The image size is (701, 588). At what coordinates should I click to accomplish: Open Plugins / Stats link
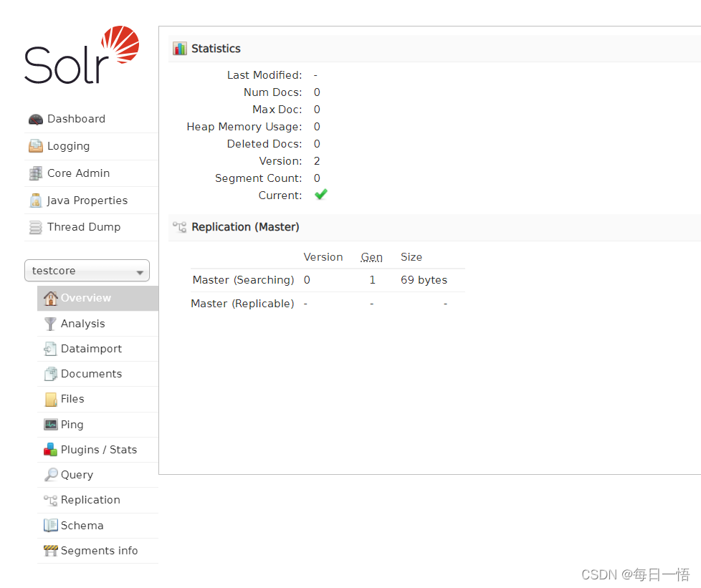[99, 450]
